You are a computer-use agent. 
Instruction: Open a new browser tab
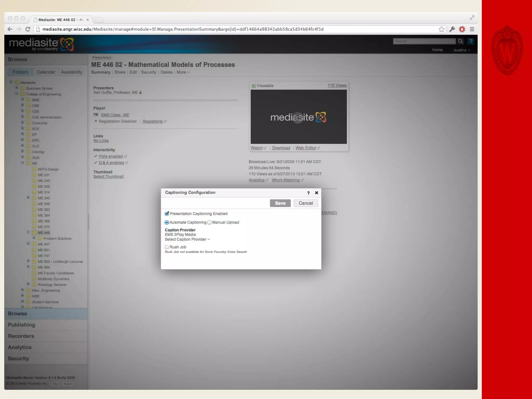click(98, 20)
